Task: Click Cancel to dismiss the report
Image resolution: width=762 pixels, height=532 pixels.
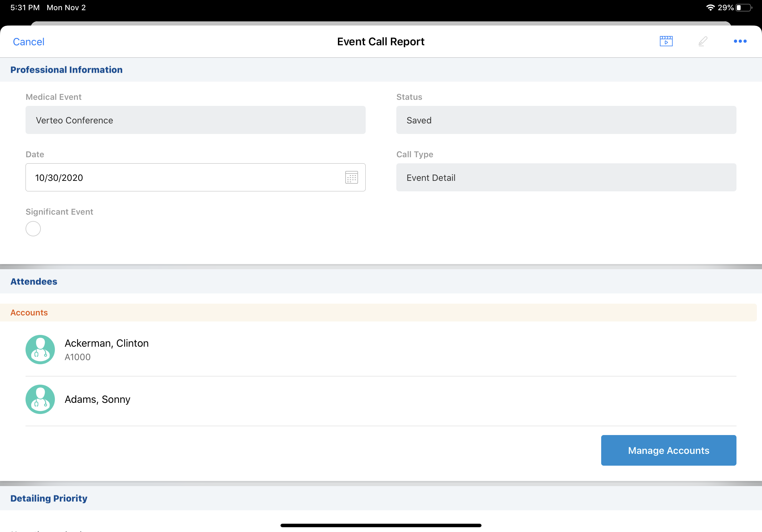Action: tap(28, 42)
